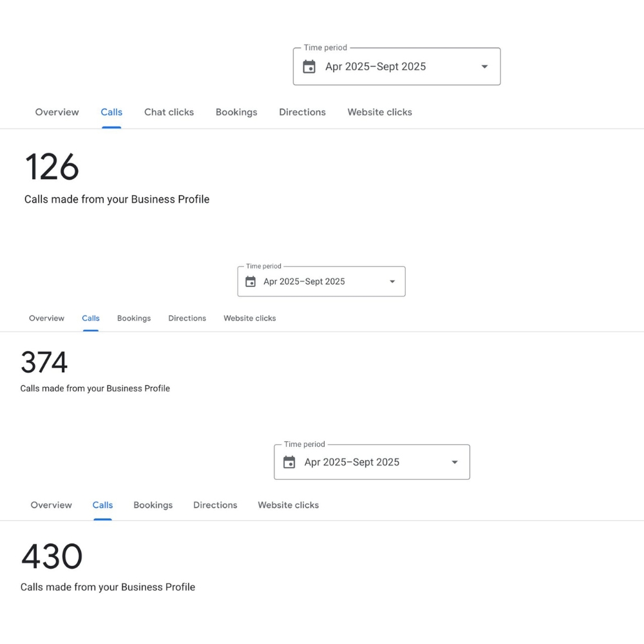Open Directions tab in the 430-calls panel
This screenshot has height=644, width=644.
[x=215, y=505]
